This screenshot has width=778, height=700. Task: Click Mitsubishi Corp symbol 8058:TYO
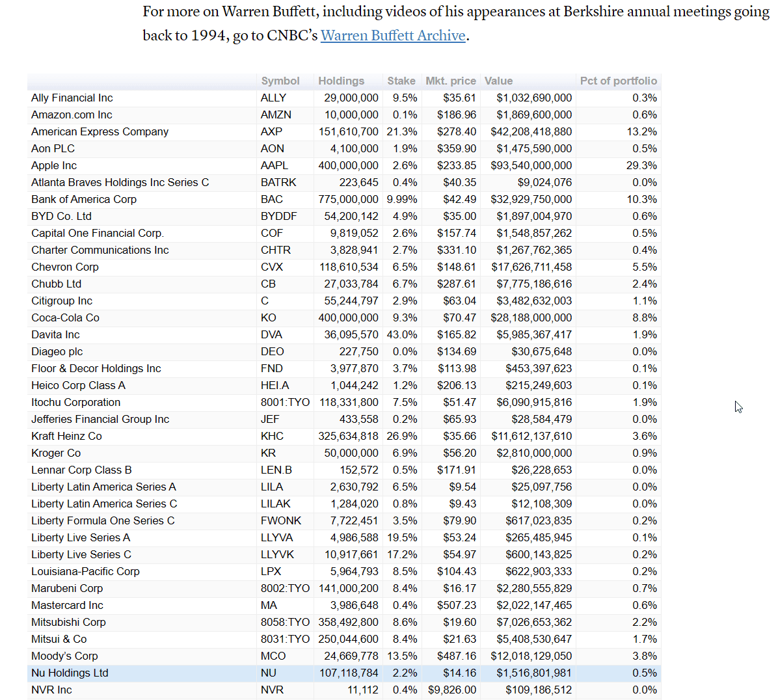point(286,622)
